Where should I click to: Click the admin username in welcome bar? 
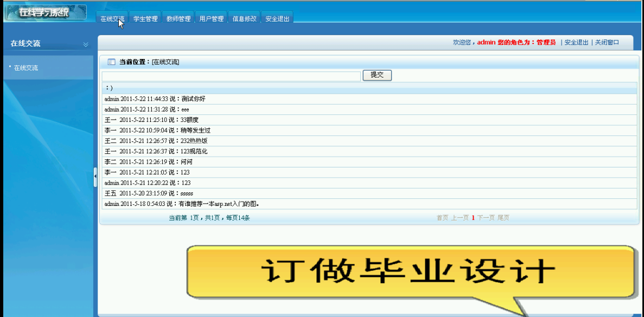click(486, 42)
